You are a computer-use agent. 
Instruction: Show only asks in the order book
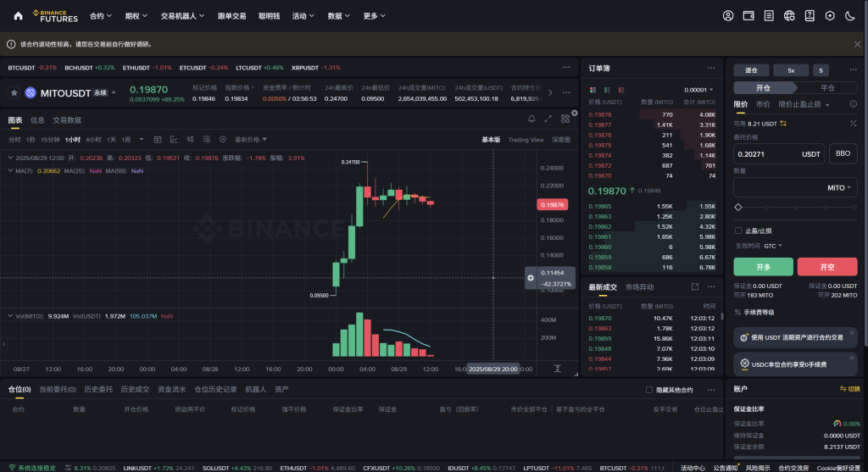pos(621,90)
